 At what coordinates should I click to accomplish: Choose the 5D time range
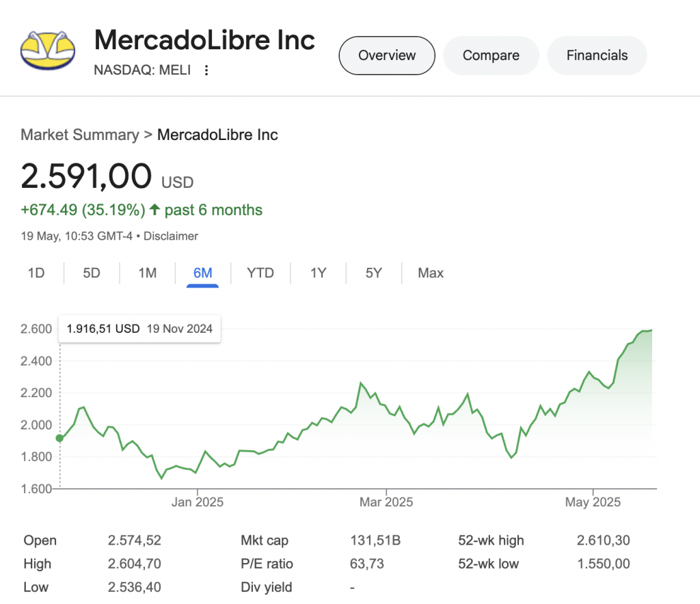click(x=92, y=273)
